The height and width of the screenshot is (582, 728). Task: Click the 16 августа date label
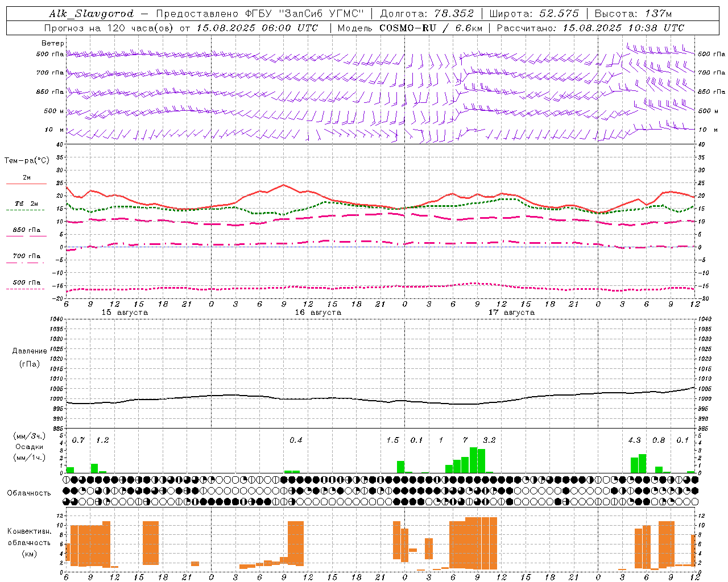tap(318, 313)
